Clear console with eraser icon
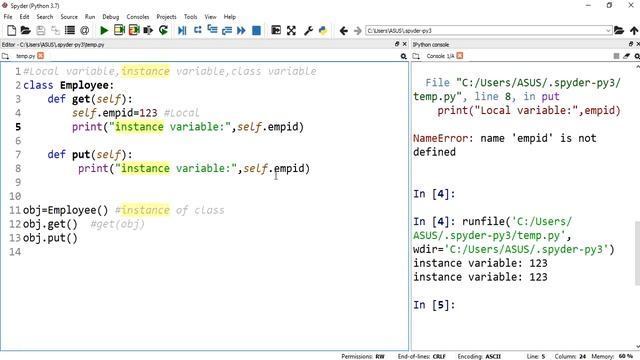 [627, 56]
